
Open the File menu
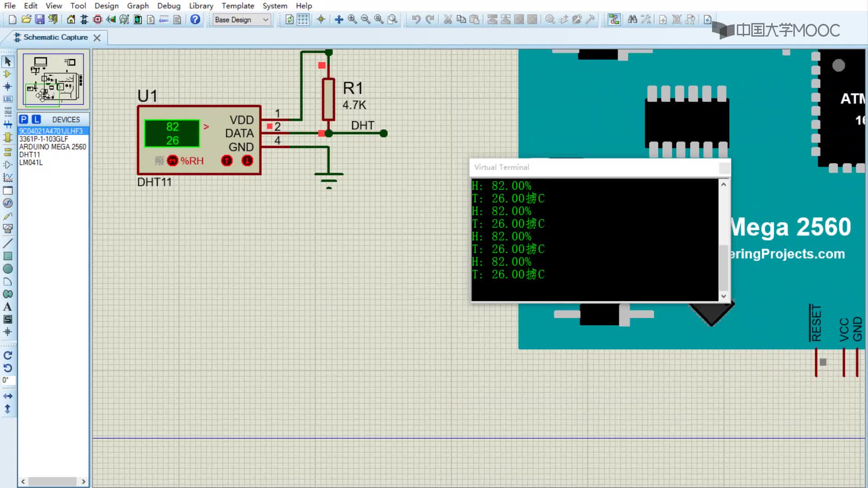9,6
